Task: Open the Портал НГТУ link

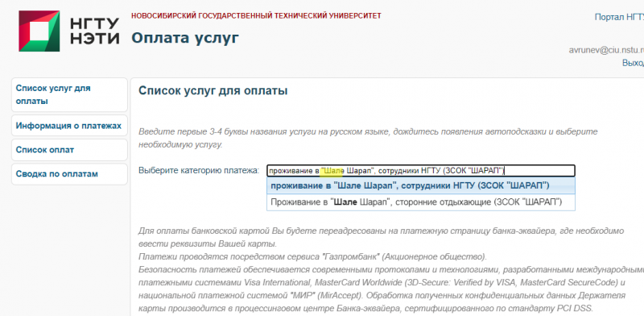Action: point(619,17)
